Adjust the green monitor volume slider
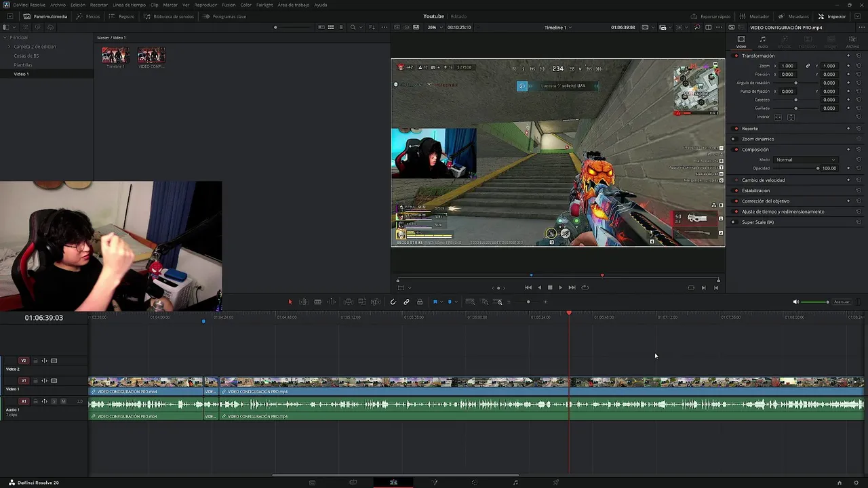The image size is (868, 488). pos(815,302)
